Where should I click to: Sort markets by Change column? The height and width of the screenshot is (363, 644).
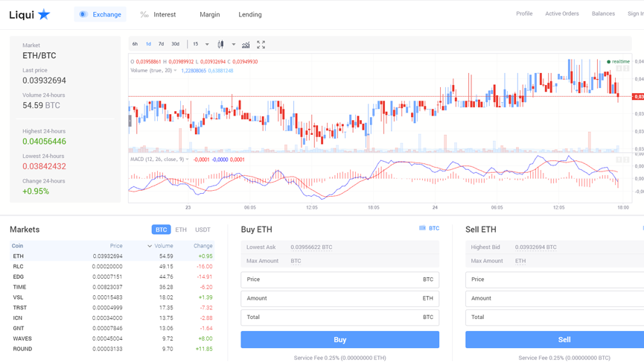[203, 246]
